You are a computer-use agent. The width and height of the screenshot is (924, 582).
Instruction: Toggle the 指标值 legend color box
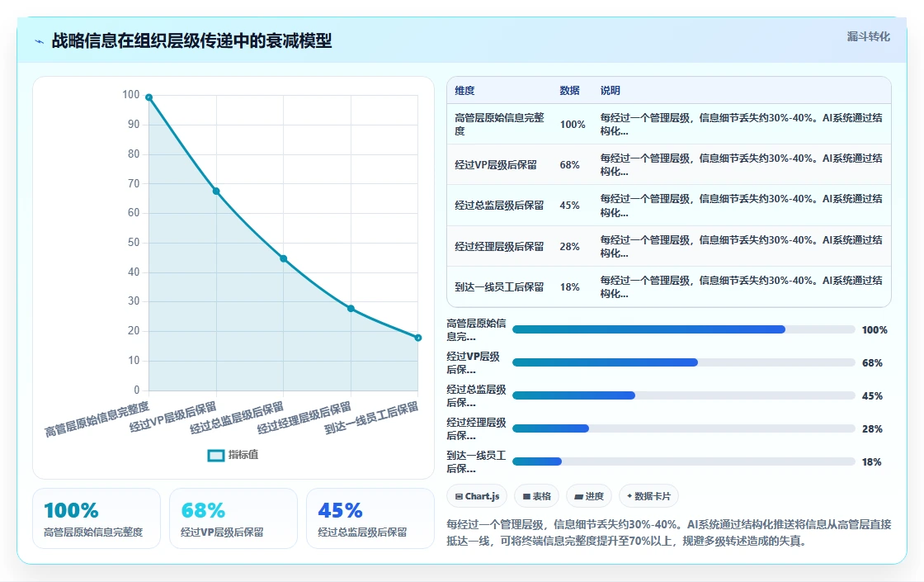pyautogui.click(x=216, y=455)
